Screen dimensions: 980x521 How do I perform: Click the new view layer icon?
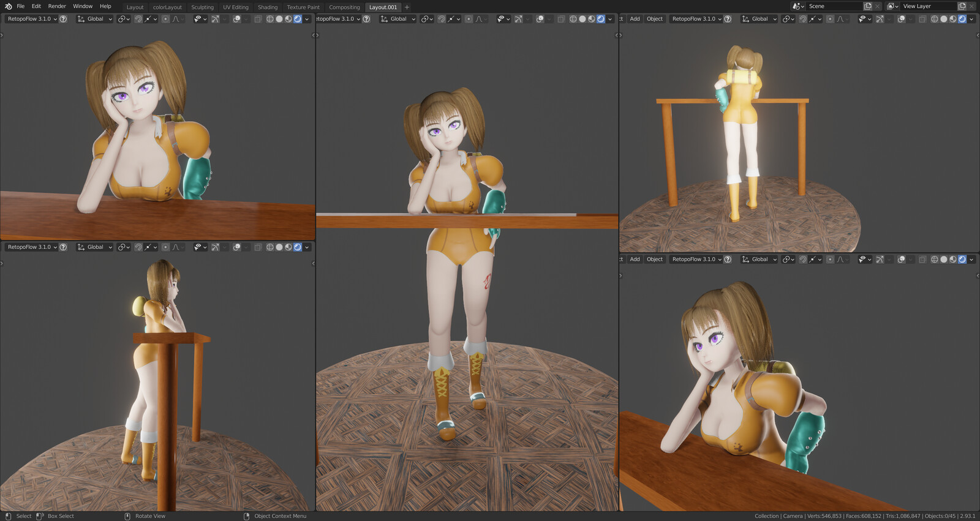(x=962, y=6)
